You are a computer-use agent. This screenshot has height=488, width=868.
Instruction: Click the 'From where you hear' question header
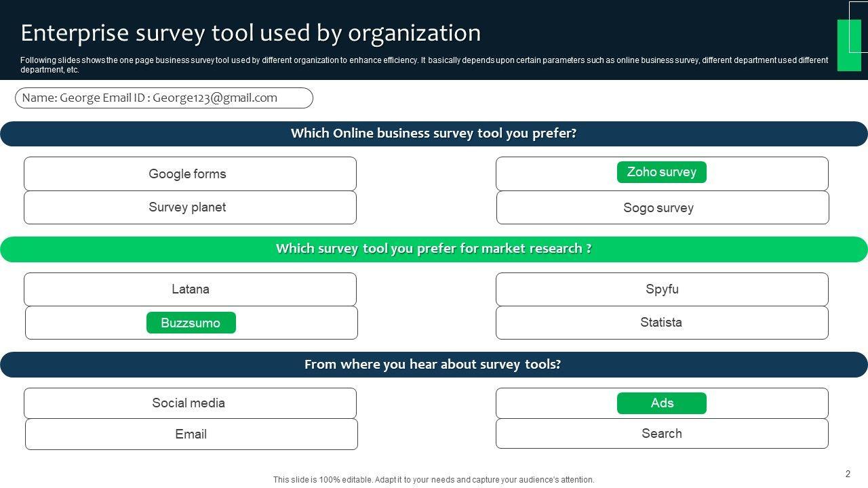434,365
